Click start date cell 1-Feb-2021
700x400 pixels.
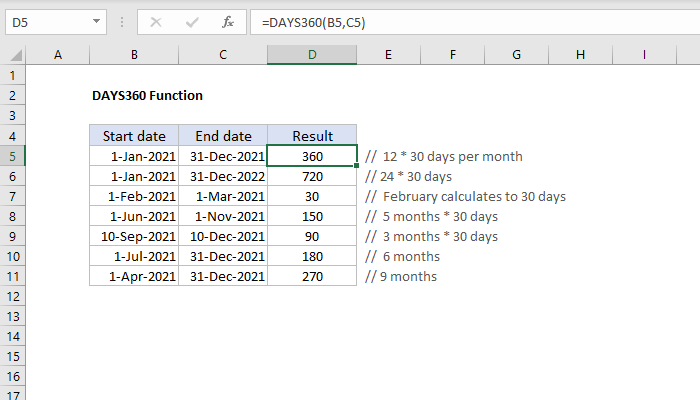tap(134, 196)
